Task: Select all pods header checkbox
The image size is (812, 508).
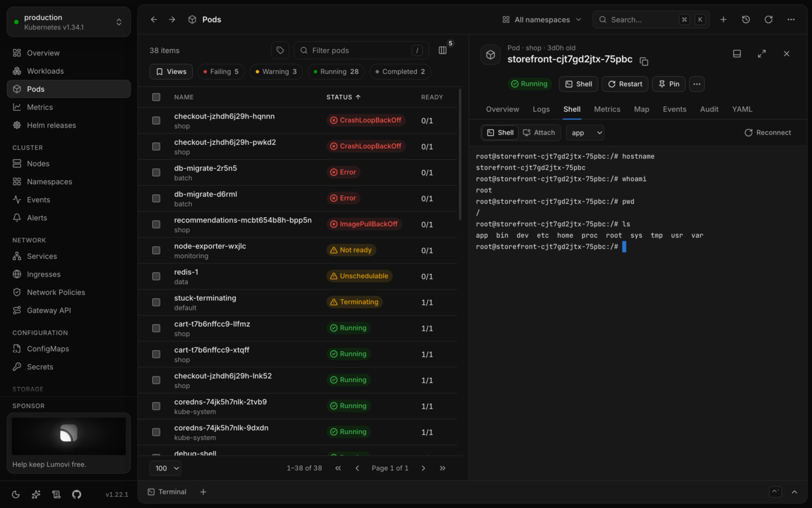Action: (x=156, y=97)
